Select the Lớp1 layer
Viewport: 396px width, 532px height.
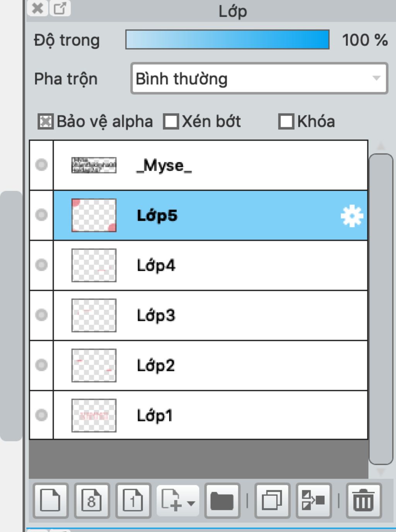coord(232,415)
